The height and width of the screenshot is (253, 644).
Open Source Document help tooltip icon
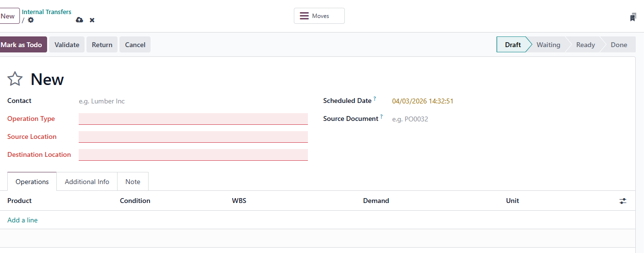382,117
